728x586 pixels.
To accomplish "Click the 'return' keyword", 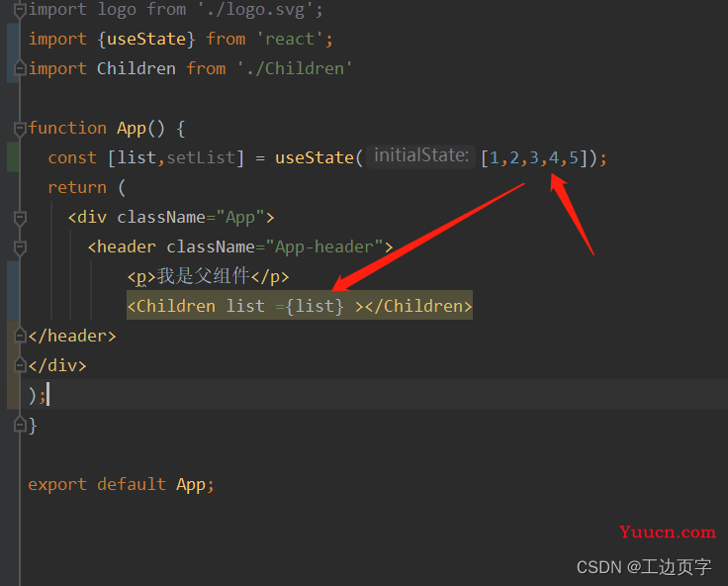I will 77,188.
